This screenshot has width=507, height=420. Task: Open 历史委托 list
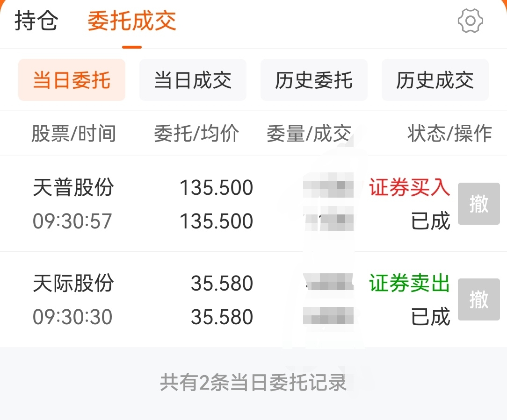[314, 80]
